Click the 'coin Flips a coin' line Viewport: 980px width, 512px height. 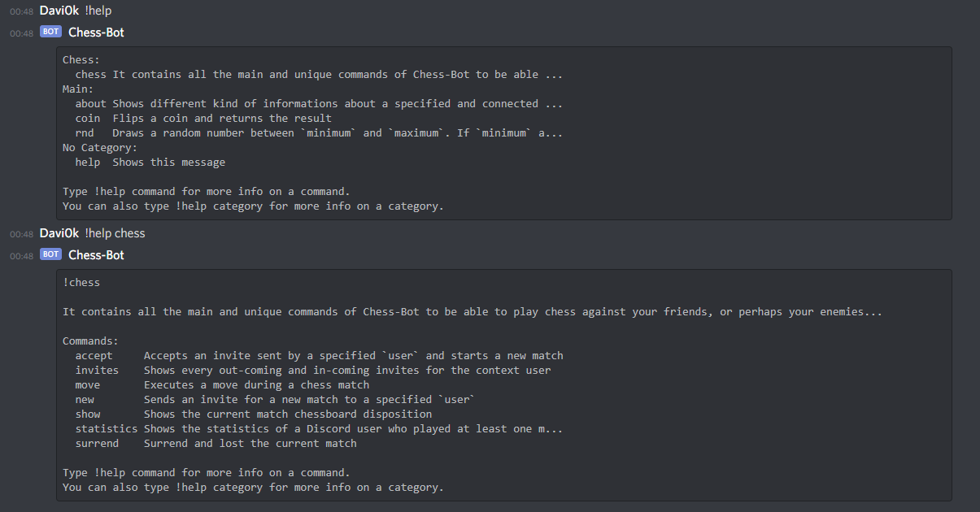pyautogui.click(x=203, y=119)
